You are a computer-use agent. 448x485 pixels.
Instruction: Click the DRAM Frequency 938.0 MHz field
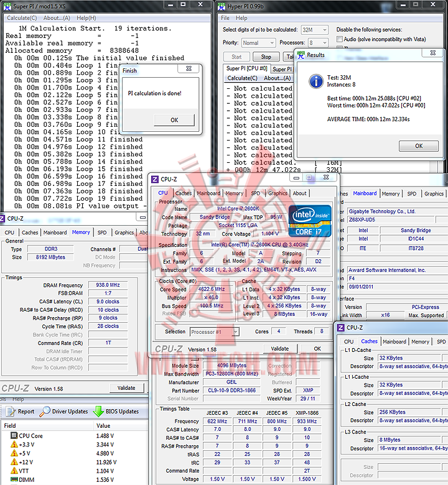(108, 285)
